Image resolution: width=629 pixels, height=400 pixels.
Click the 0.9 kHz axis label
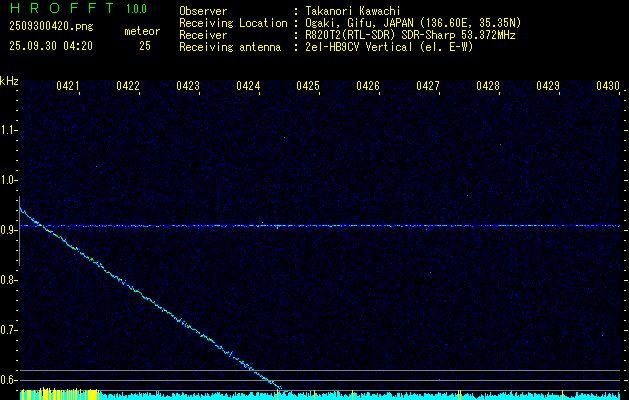[x=8, y=230]
